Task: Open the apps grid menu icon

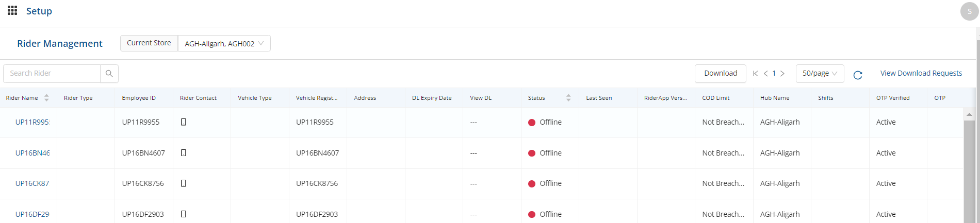Action: click(12, 11)
